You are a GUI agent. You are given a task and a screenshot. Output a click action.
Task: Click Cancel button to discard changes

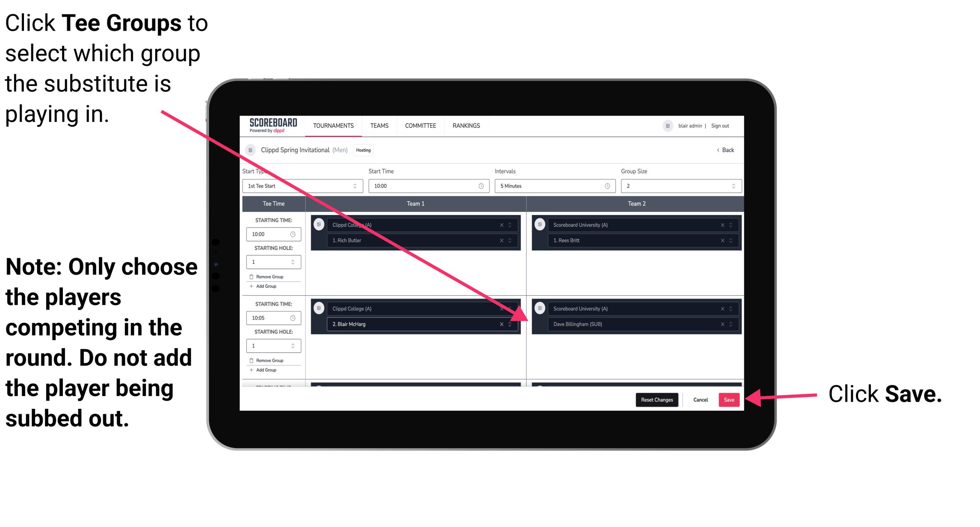[701, 400]
